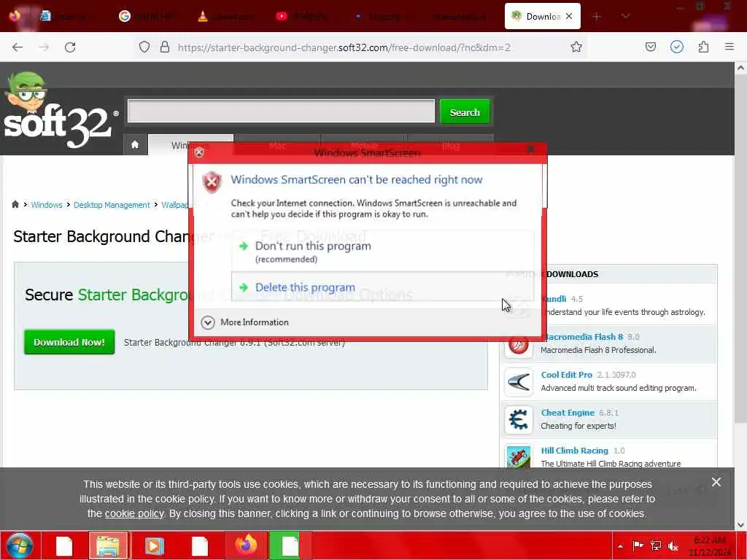Screen dimensions: 747x560
Task: Expand More Information in SmartScreen dialog
Action: [x=245, y=322]
